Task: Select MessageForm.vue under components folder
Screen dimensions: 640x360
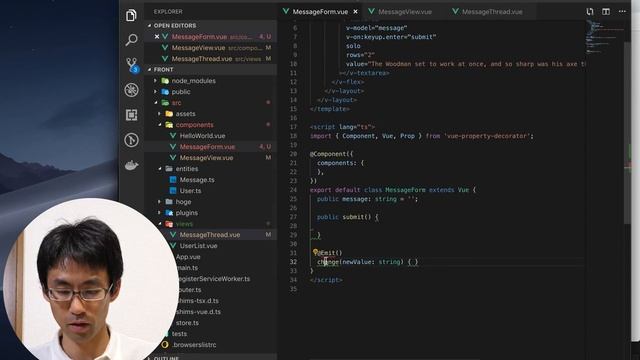Action: (x=210, y=147)
